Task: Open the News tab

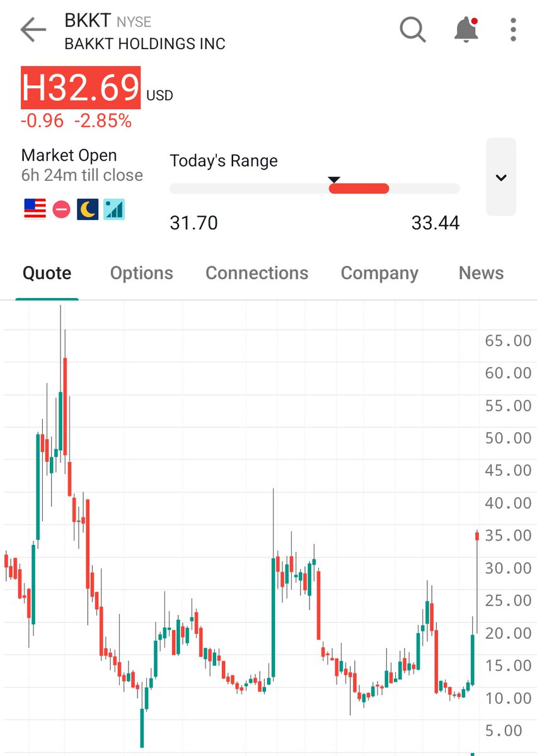Action: coord(481,273)
